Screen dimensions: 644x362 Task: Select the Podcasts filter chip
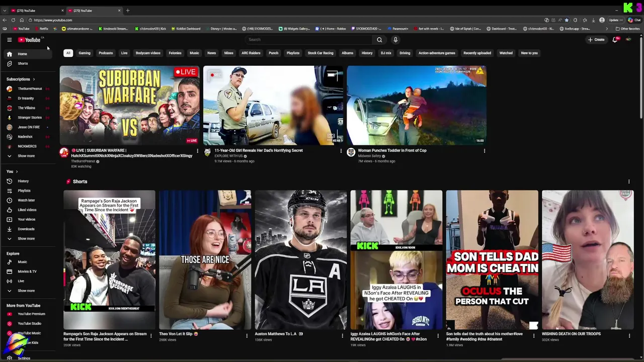(x=106, y=53)
